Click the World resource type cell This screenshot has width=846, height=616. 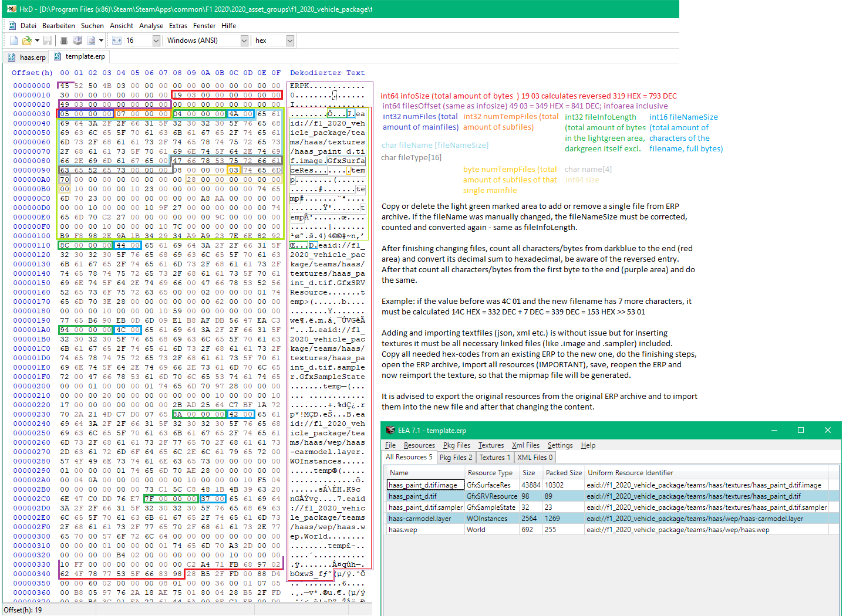tap(492, 530)
